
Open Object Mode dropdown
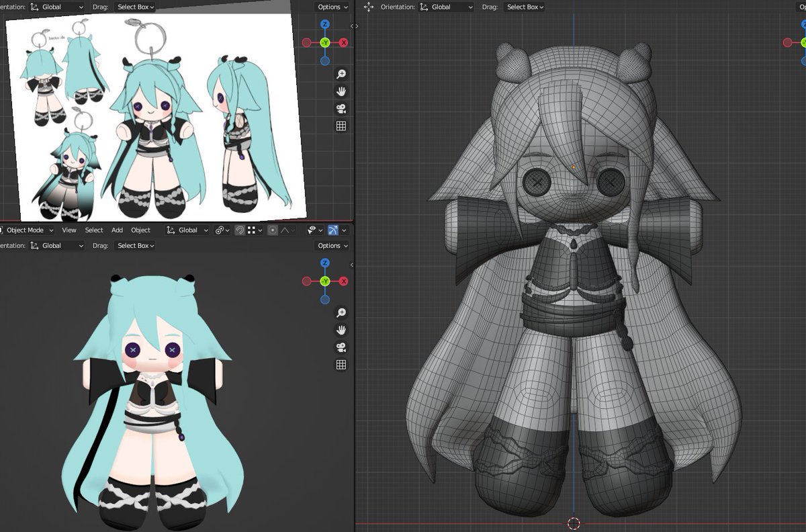(26, 230)
